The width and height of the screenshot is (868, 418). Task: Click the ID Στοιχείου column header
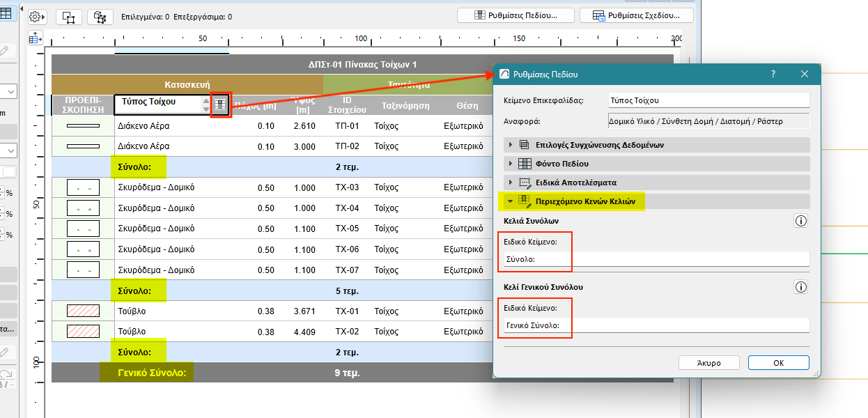[x=347, y=105]
